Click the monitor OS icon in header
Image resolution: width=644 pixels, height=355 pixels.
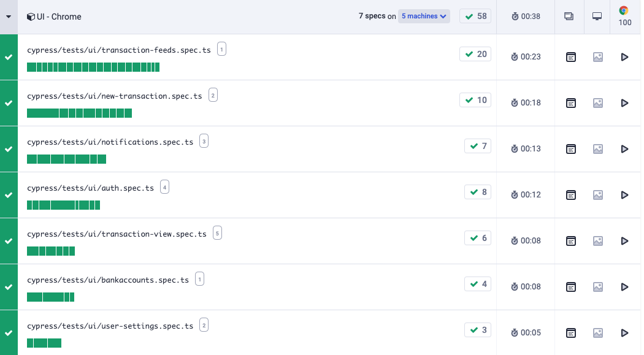(597, 17)
